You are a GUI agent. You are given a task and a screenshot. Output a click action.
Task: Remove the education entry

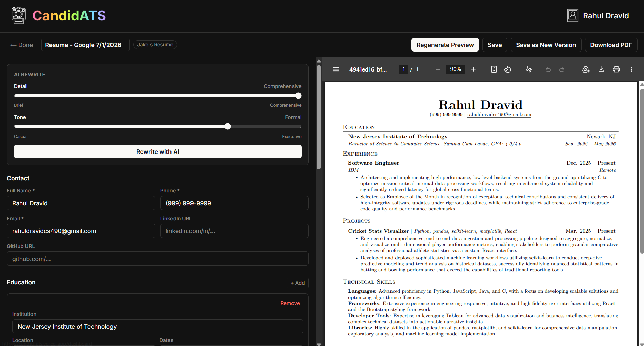(290, 303)
